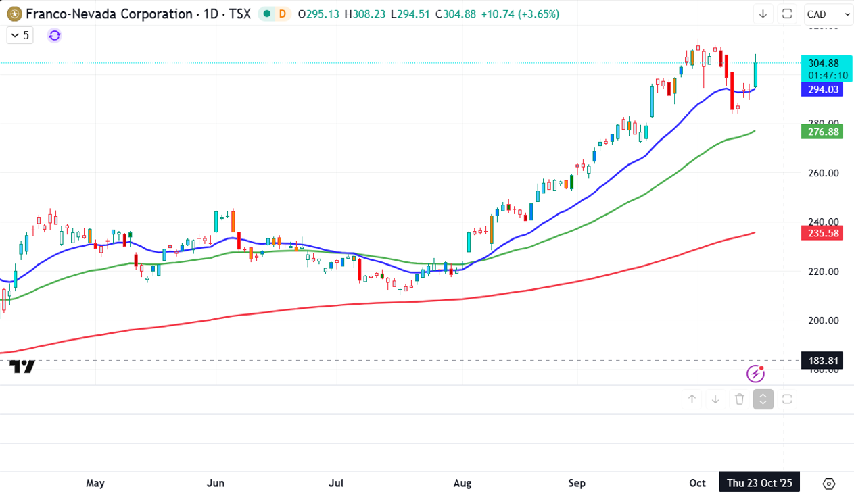The height and width of the screenshot is (504, 854).
Task: Toggle the lower pane collapse button
Action: 763,399
